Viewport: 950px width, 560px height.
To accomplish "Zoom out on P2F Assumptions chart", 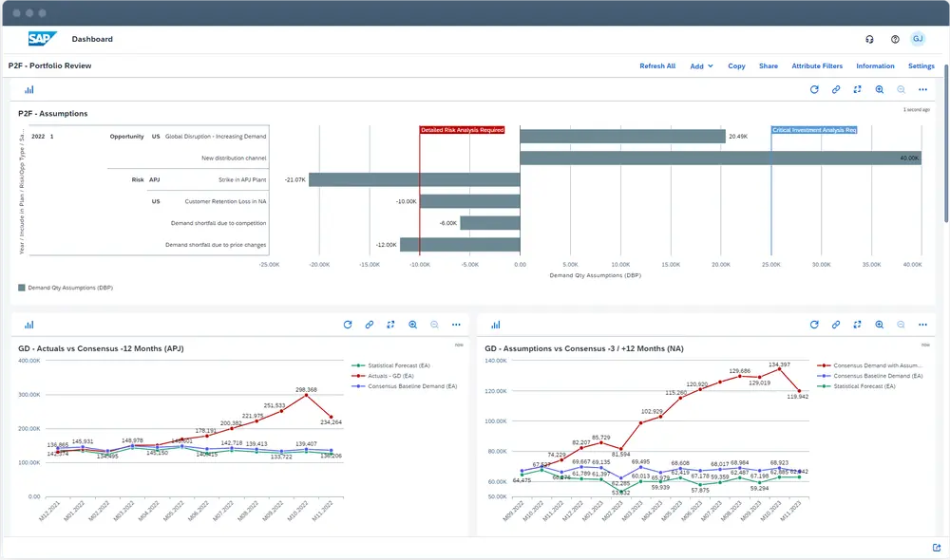I will (x=901, y=89).
